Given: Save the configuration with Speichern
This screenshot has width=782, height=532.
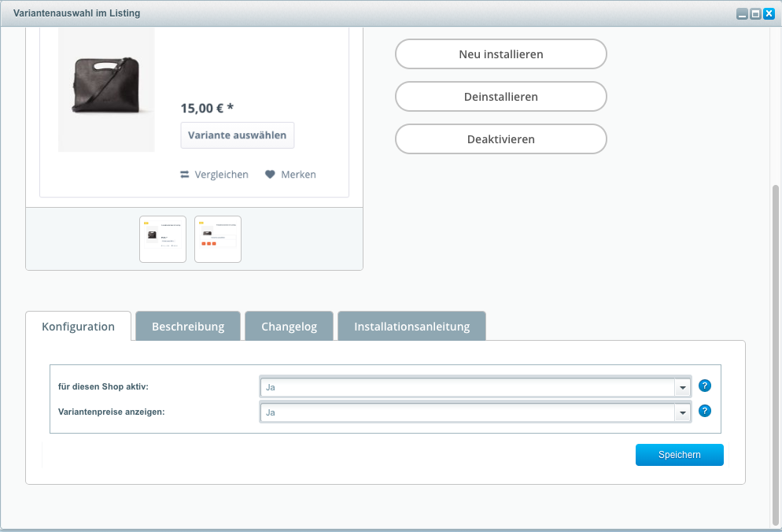Looking at the screenshot, I should (679, 455).
